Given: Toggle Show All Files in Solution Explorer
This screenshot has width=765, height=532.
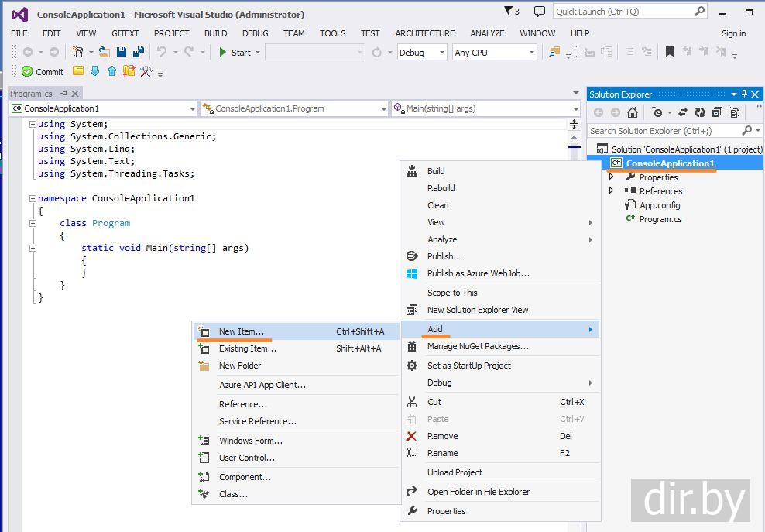Looking at the screenshot, I should click(x=733, y=112).
